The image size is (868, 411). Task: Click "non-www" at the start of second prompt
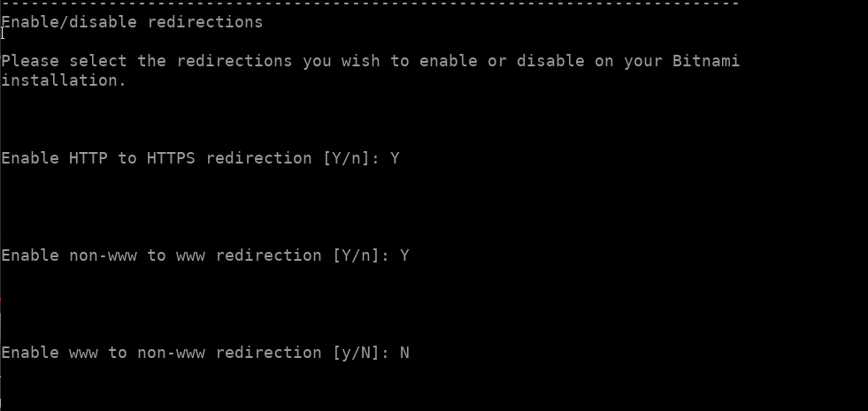[x=103, y=255]
